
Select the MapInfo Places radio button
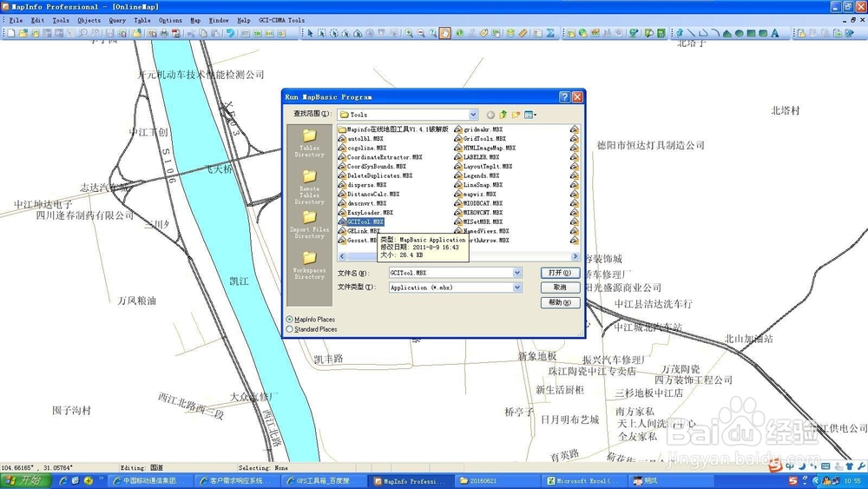[x=290, y=320]
